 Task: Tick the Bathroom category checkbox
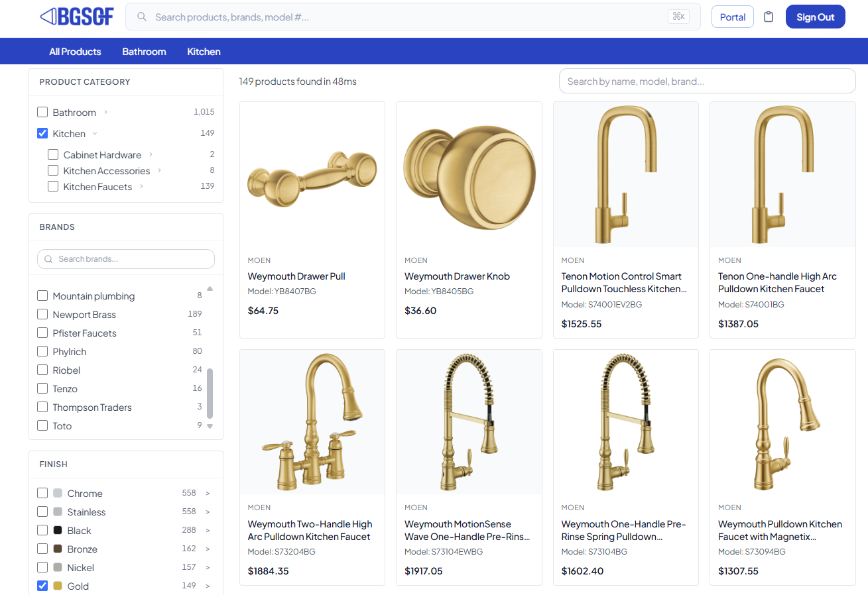[42, 112]
